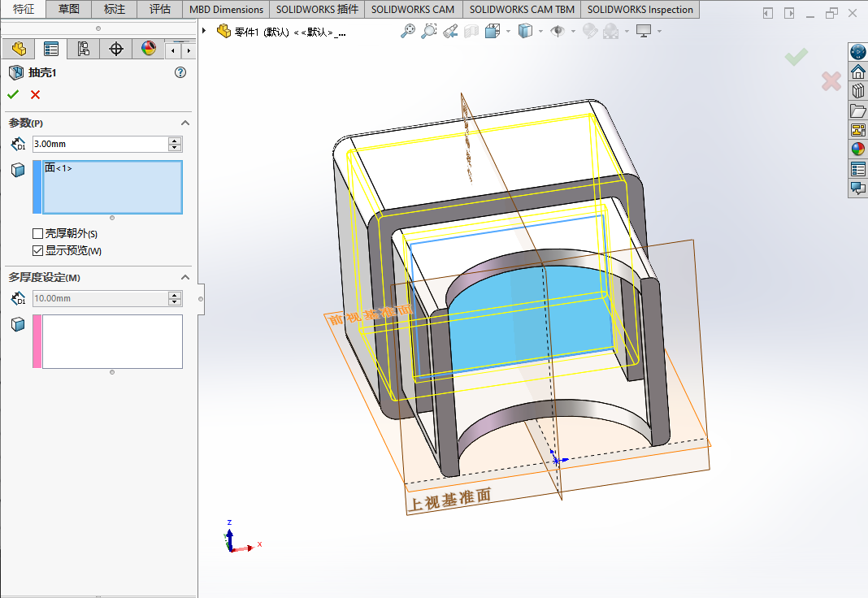This screenshot has width=868, height=598.
Task: Toggle the Hide/Show Items eye icon
Action: (558, 31)
